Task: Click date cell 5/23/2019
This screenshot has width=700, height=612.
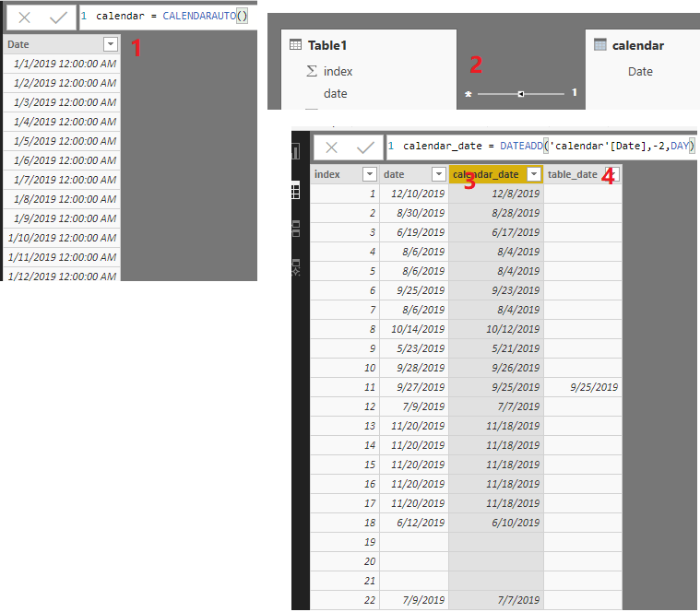Action: click(x=414, y=348)
